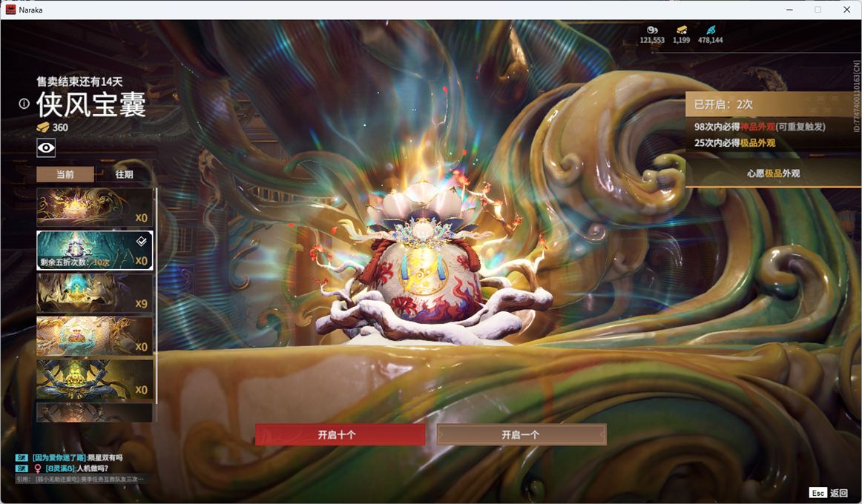Click 开启十个 red button

[340, 434]
